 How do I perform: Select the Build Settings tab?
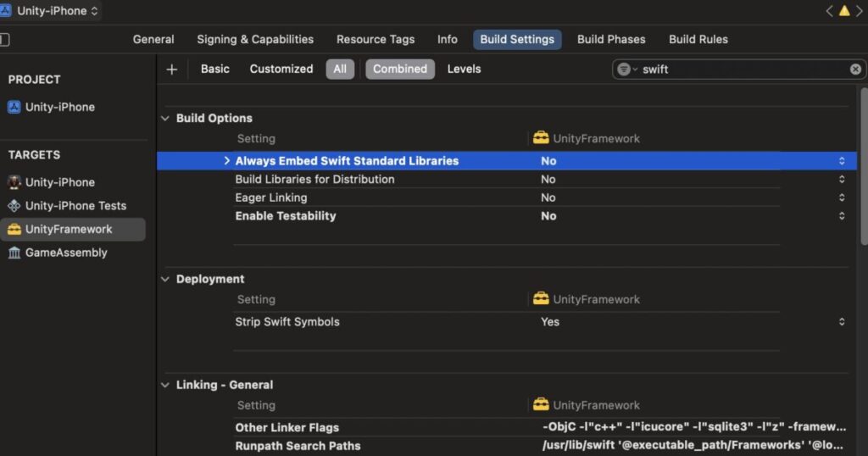point(517,39)
